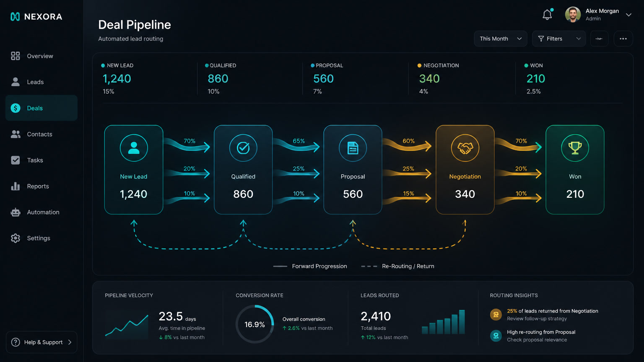
Task: Open Contacts in the sidebar
Action: 42,134
